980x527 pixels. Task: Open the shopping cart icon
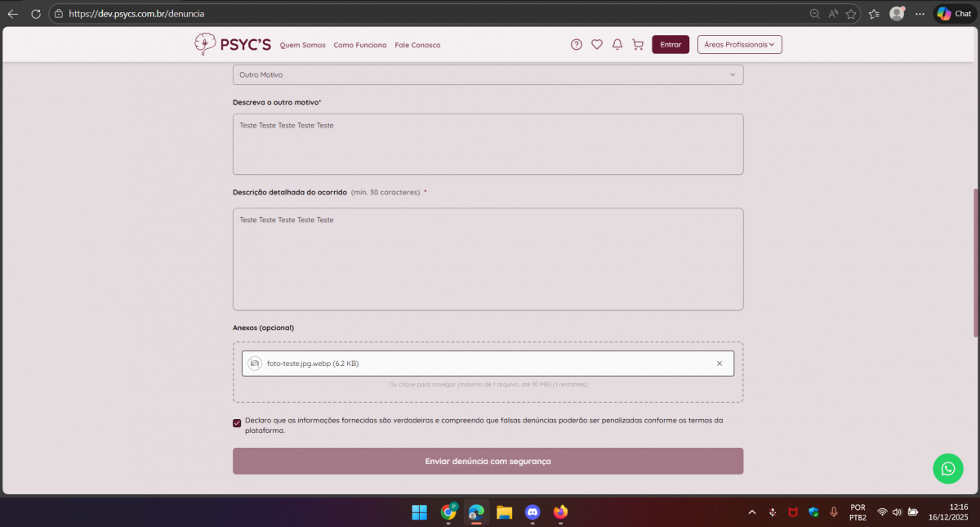tap(638, 45)
